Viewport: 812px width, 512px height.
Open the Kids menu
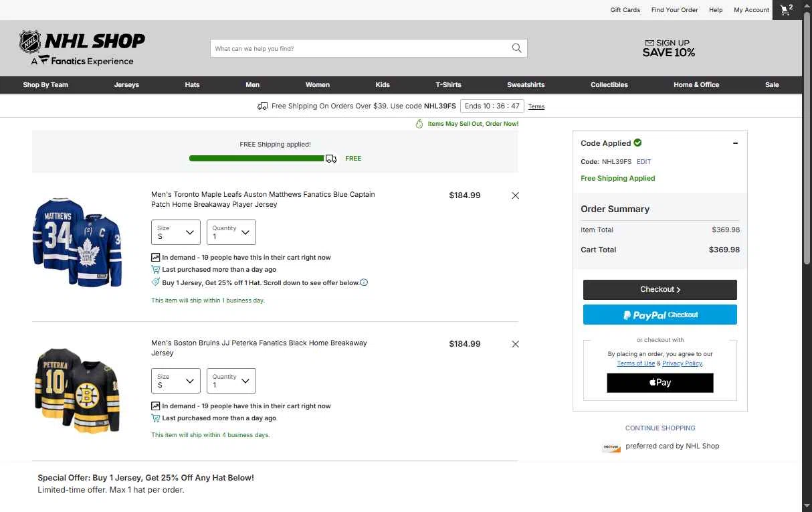point(383,85)
